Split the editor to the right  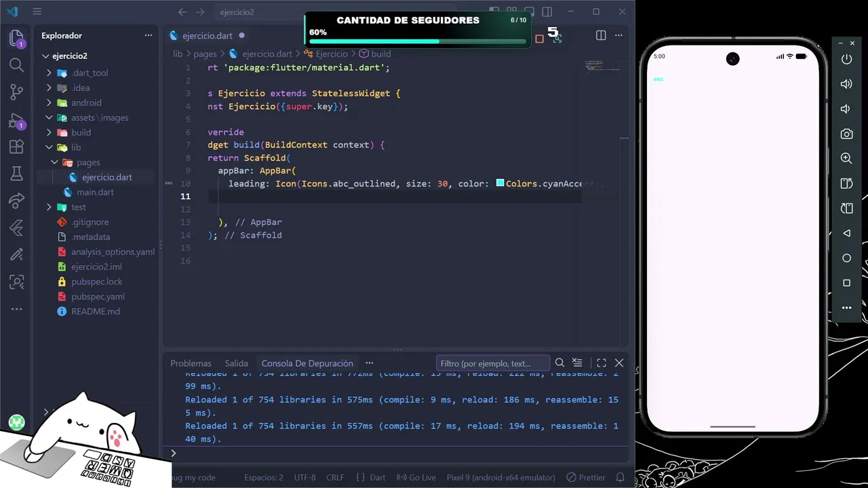pyautogui.click(x=601, y=35)
